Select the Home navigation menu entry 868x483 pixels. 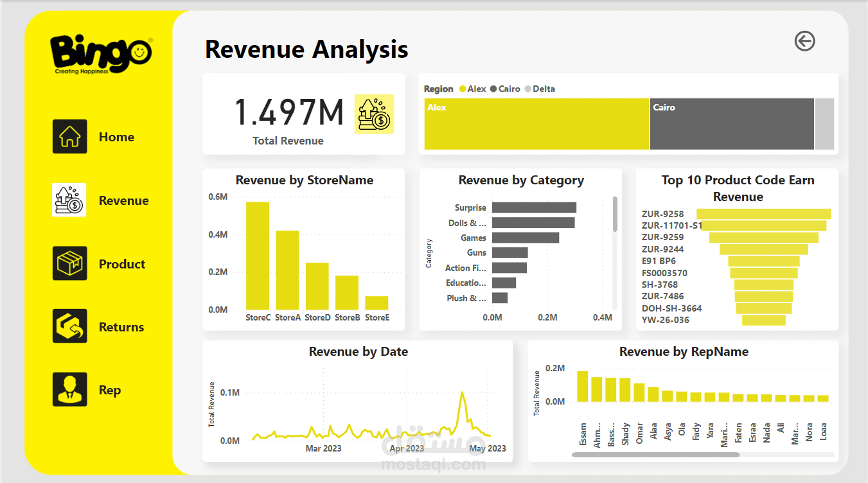[118, 136]
